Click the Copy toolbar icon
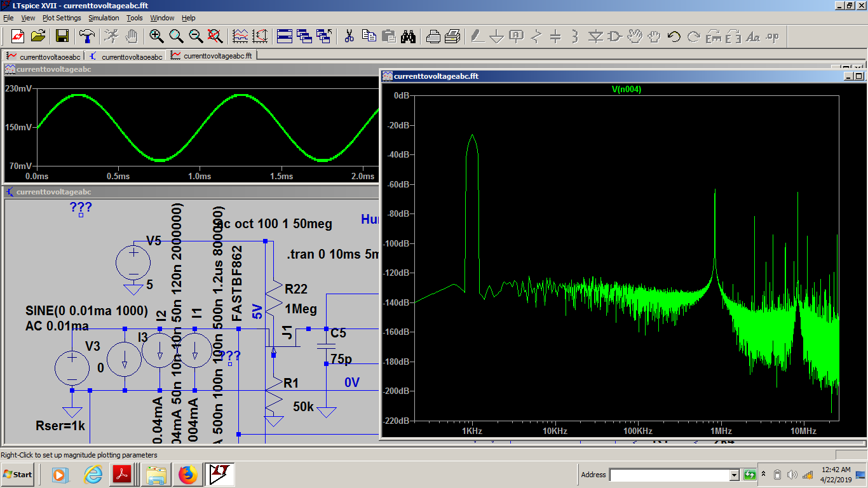The height and width of the screenshot is (488, 868). (x=369, y=36)
